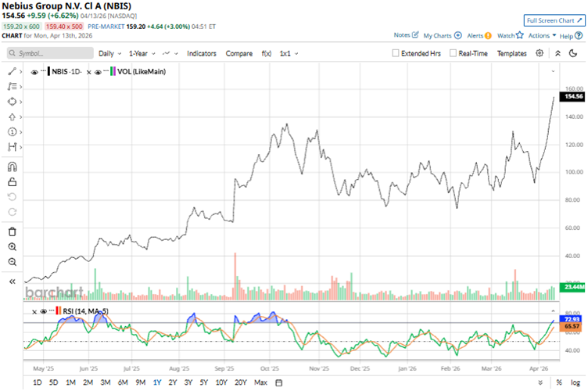Undo the last chart action
Image resolution: width=588 pixels, height=391 pixels.
click(x=12, y=197)
